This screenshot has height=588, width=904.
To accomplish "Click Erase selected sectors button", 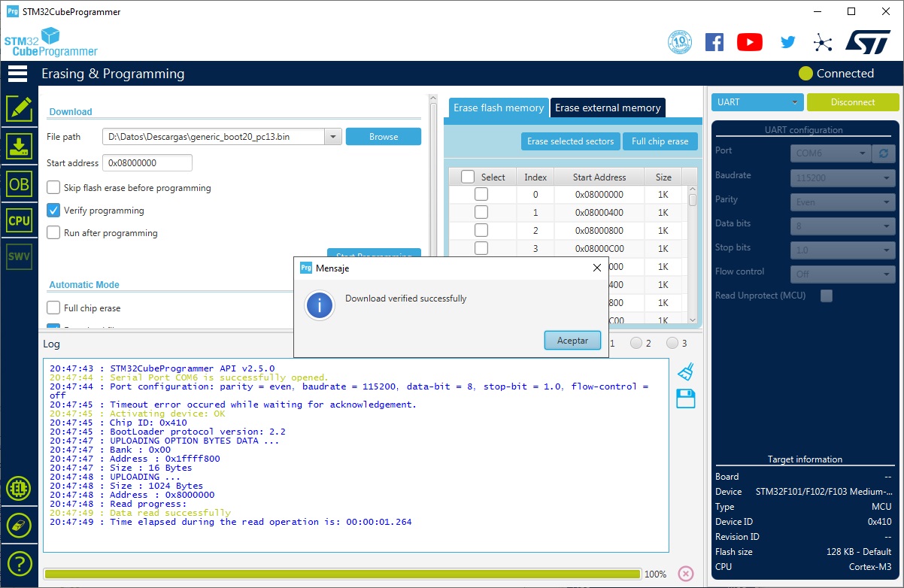I will pyautogui.click(x=570, y=141).
